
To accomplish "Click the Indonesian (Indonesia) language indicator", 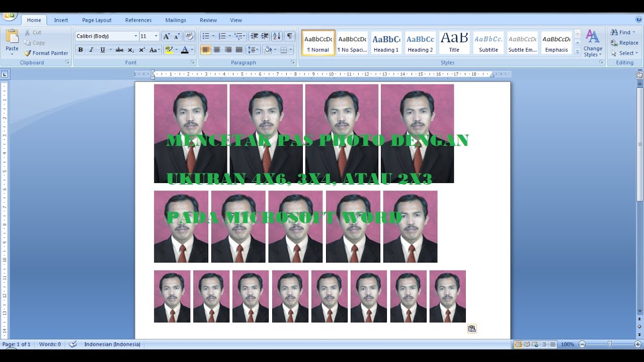I will 112,344.
